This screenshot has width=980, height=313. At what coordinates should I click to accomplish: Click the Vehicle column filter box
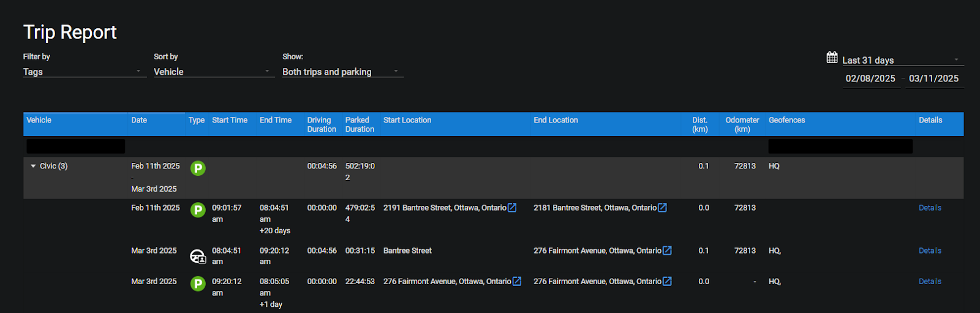76,146
